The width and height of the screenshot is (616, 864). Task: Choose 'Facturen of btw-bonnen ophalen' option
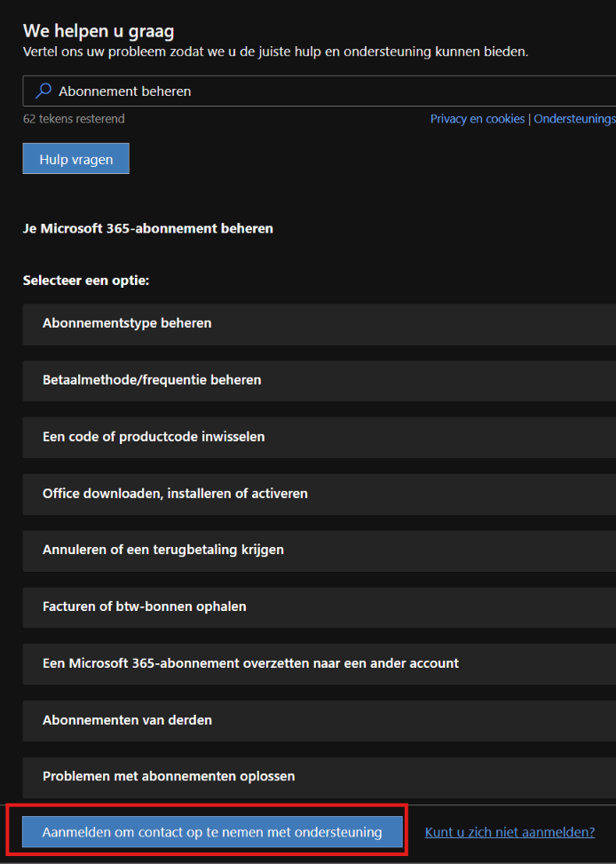point(320,607)
